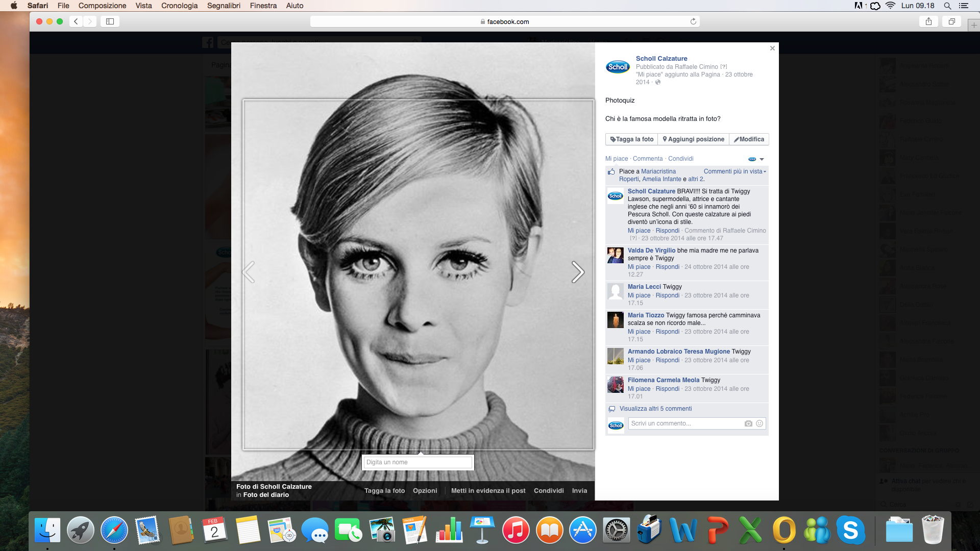This screenshot has height=551, width=980.
Task: Open the Apple menu
Action: pyautogui.click(x=14, y=6)
